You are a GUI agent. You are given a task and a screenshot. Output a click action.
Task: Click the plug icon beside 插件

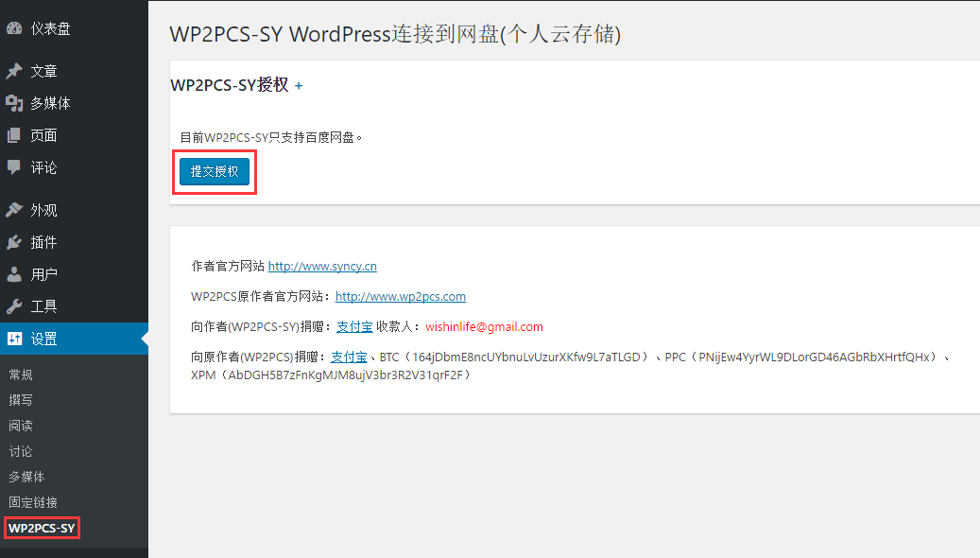pyautogui.click(x=14, y=242)
